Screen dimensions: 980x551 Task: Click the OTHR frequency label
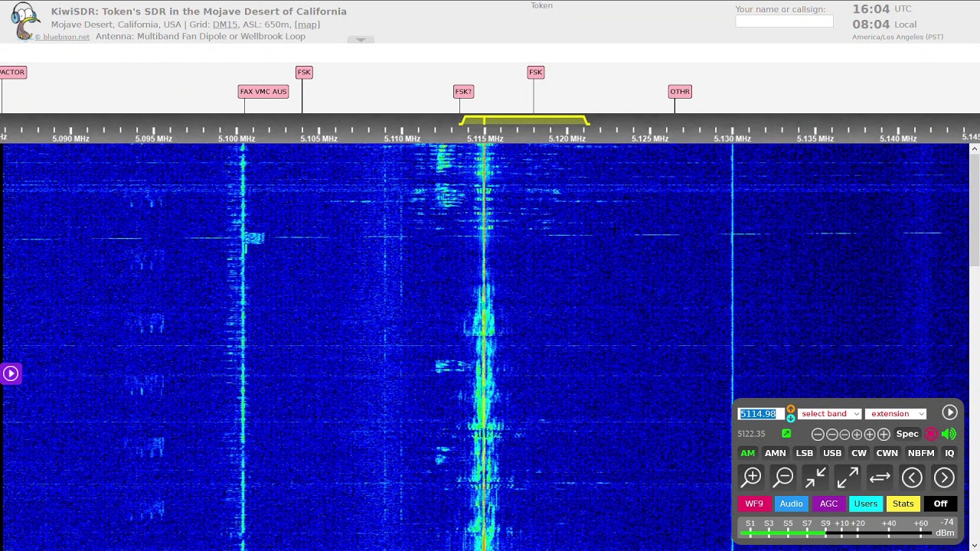point(680,92)
